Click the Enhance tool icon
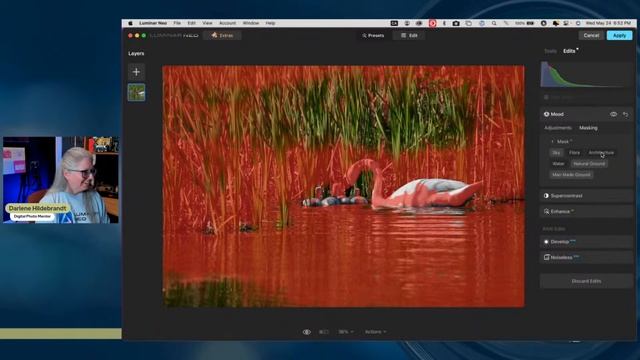The width and height of the screenshot is (640, 360). pyautogui.click(x=546, y=211)
